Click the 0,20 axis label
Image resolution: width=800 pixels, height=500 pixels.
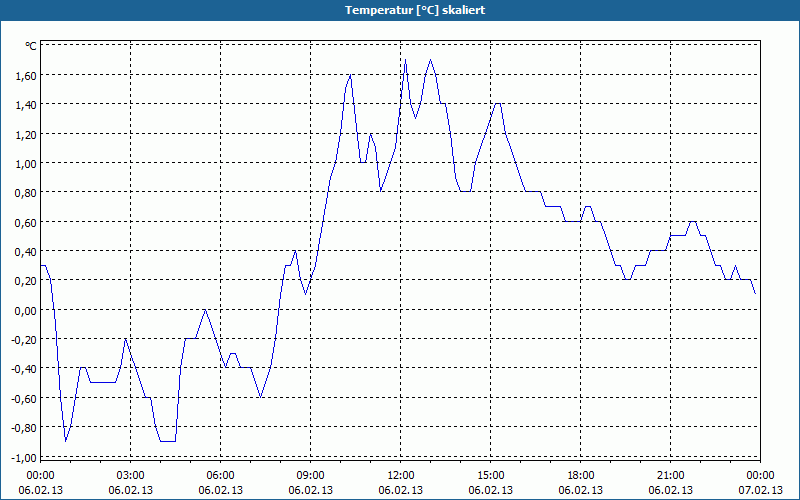[x=27, y=281]
